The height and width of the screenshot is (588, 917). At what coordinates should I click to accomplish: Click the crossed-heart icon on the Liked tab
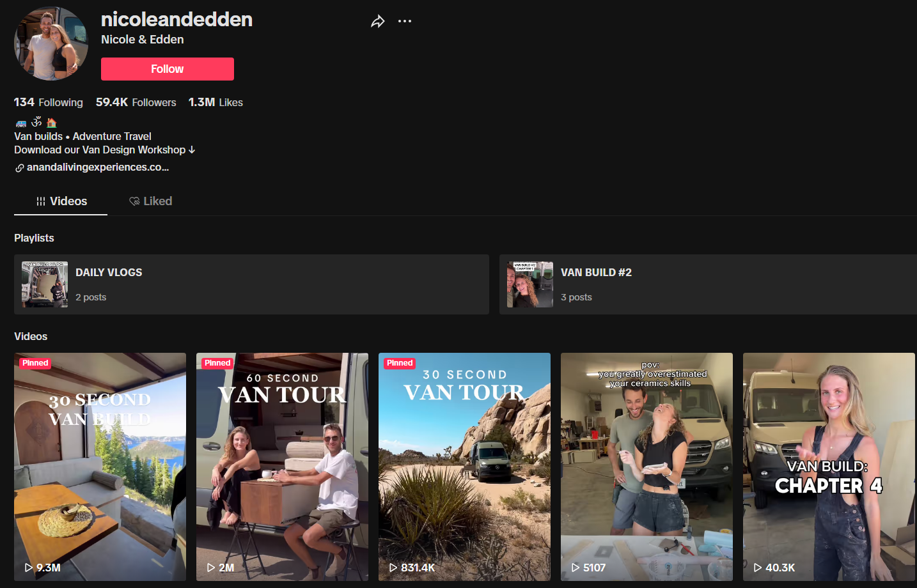pos(134,201)
